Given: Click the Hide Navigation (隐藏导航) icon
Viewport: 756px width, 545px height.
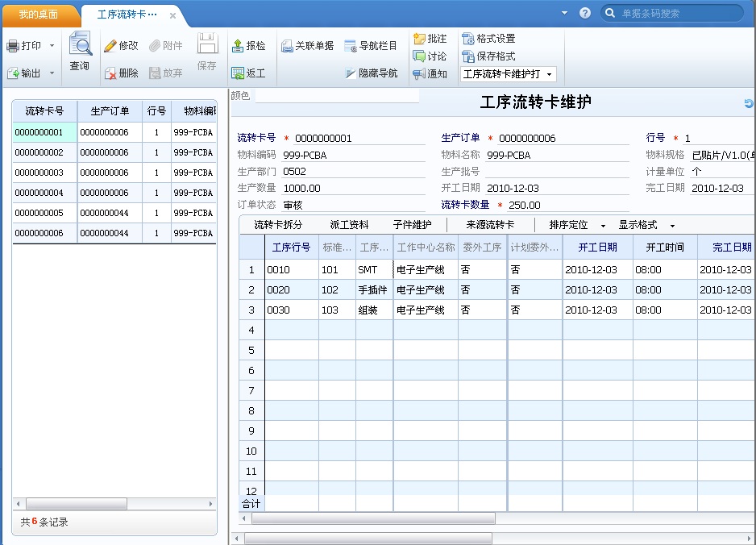Looking at the screenshot, I should (x=351, y=73).
